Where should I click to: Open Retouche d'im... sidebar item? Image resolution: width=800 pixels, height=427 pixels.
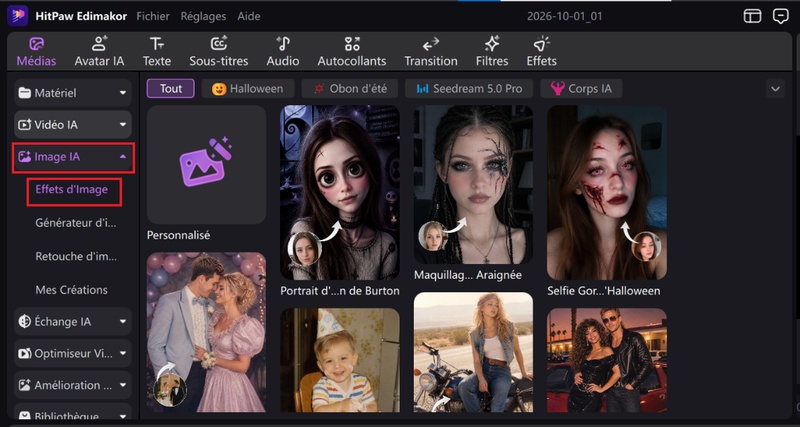tap(76, 256)
